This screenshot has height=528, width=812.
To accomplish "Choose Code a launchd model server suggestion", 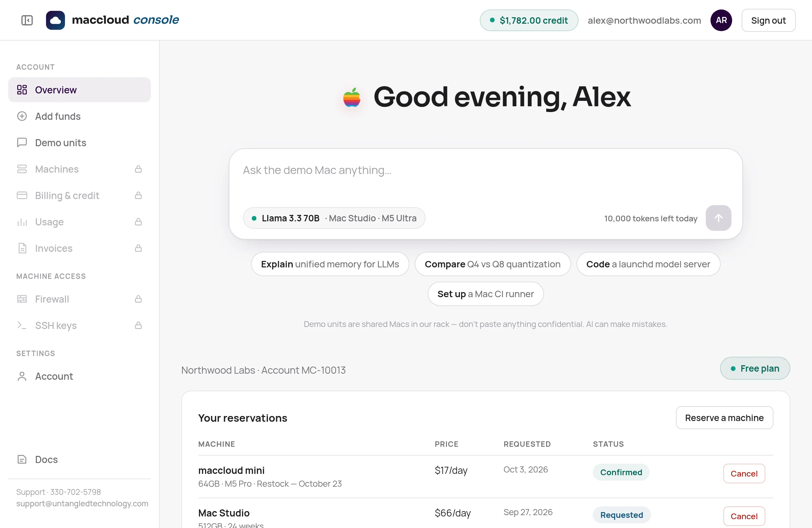I will (x=648, y=264).
